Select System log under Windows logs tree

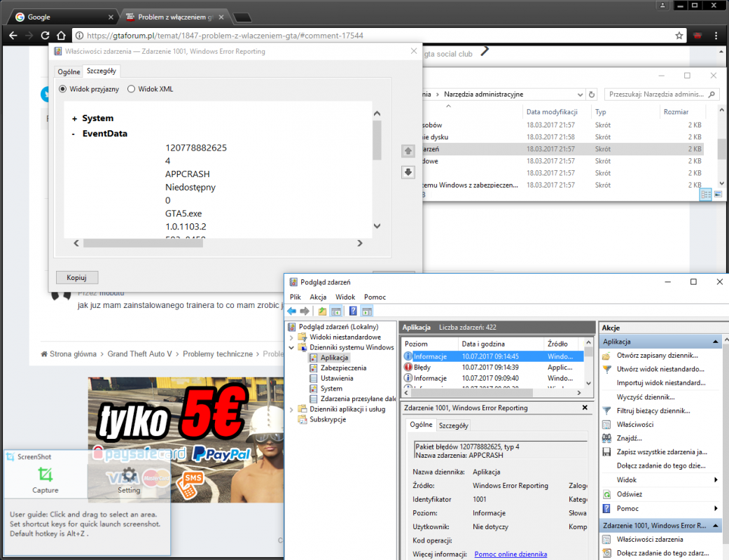[x=331, y=388]
